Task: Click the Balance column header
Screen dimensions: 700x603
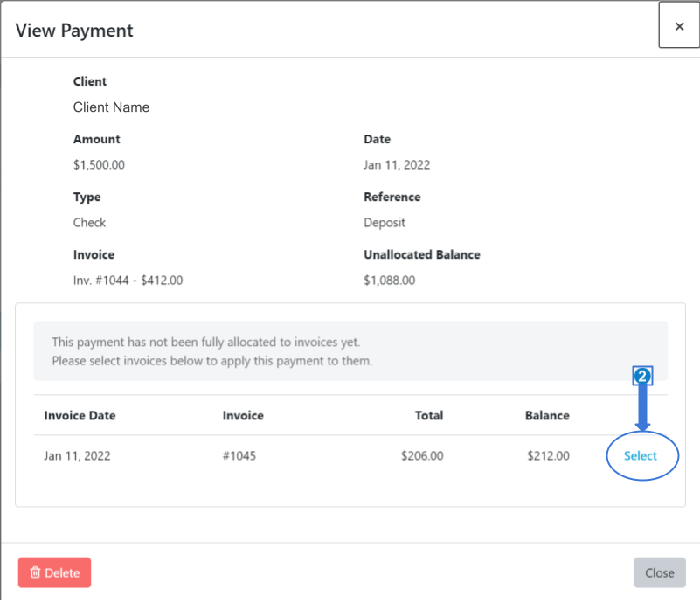Action: [x=547, y=415]
